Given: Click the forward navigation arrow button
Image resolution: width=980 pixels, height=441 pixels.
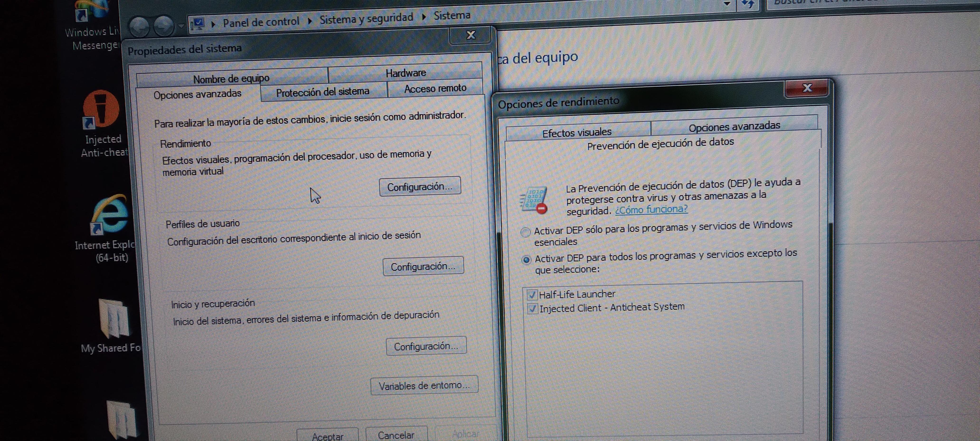Looking at the screenshot, I should pos(164,26).
